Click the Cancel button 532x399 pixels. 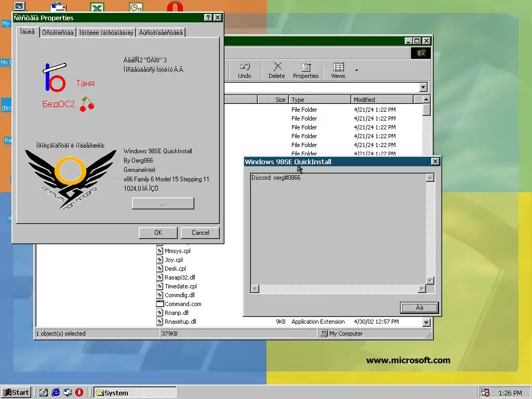[200, 233]
